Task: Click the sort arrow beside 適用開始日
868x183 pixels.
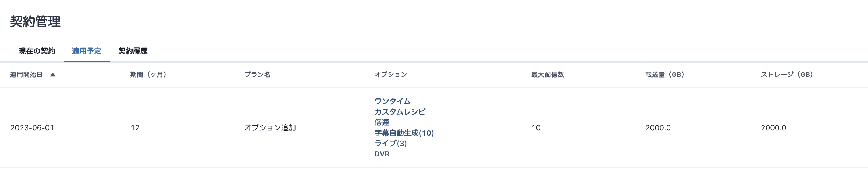Action: point(53,75)
